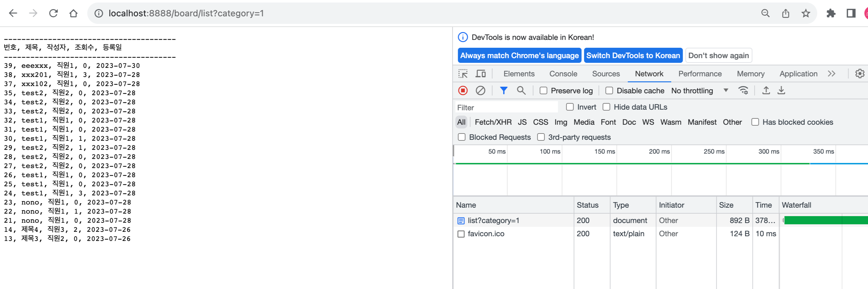This screenshot has height=289, width=868.
Task: Open network conditions wifi icon
Action: pyautogui.click(x=743, y=90)
